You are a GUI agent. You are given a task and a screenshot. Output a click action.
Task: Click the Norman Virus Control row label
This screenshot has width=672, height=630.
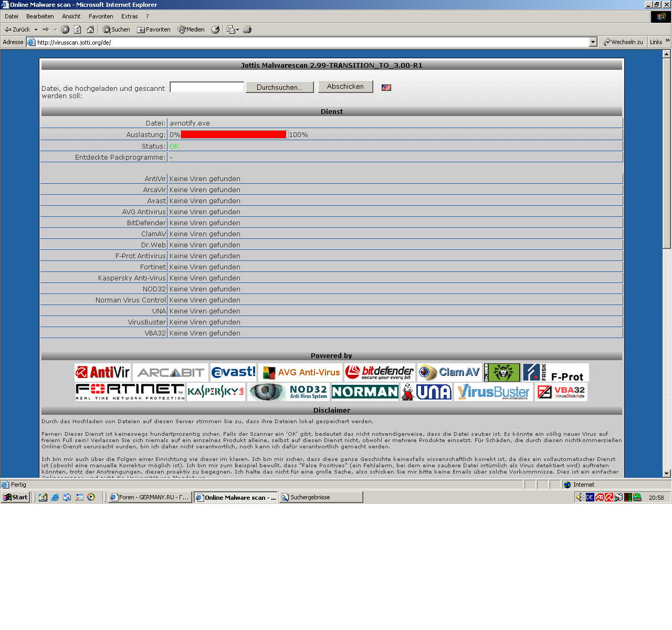pos(131,300)
